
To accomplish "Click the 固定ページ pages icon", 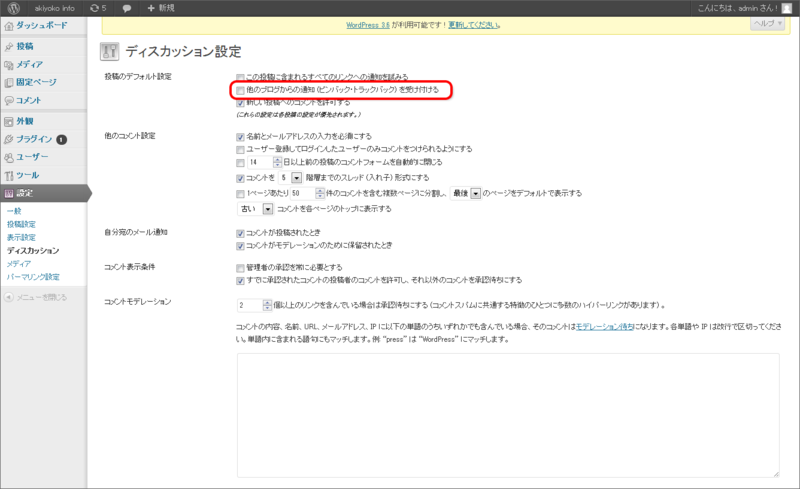I will point(9,83).
